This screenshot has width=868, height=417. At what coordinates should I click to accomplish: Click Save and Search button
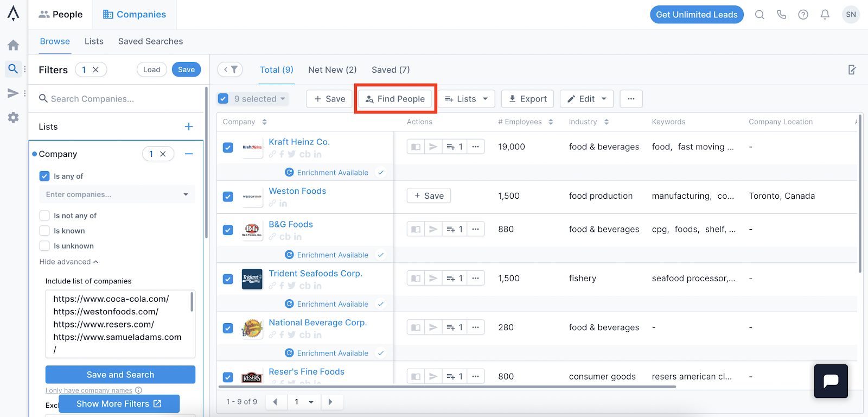[120, 375]
